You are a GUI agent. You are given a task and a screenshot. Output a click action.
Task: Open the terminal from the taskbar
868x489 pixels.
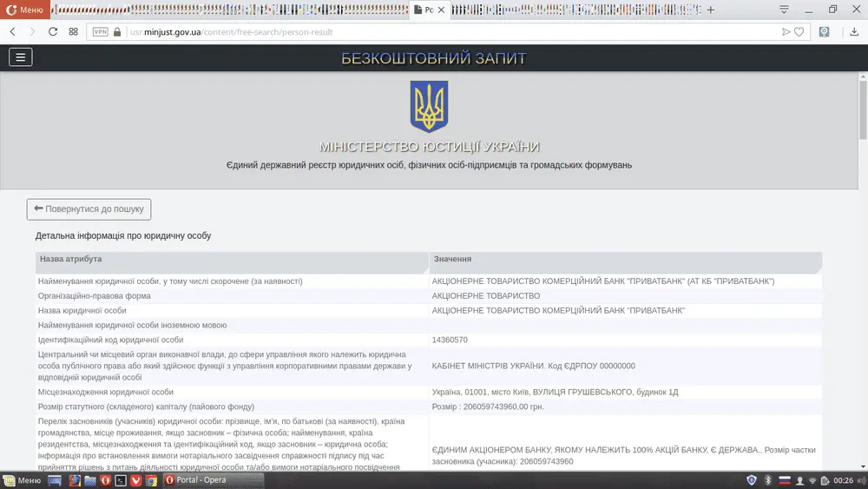121,480
